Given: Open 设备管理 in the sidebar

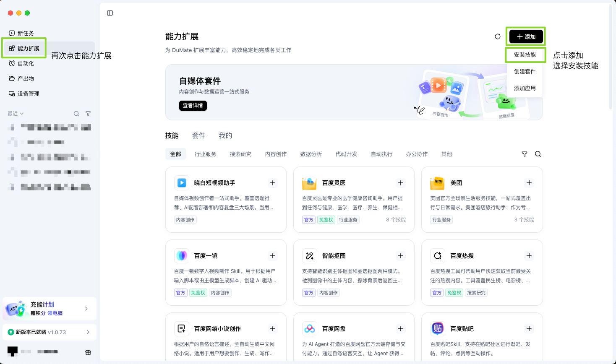Looking at the screenshot, I should pyautogui.click(x=50, y=94).
